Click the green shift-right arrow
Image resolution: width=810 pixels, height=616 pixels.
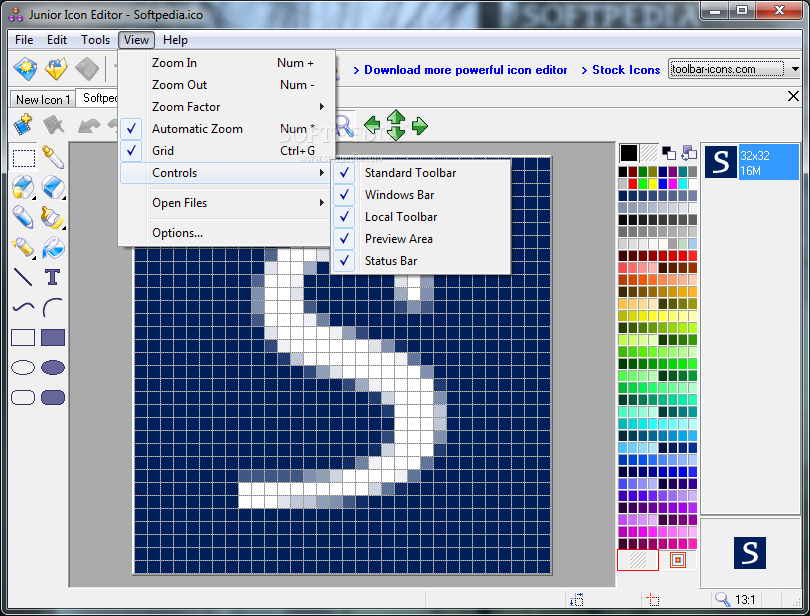click(x=419, y=125)
